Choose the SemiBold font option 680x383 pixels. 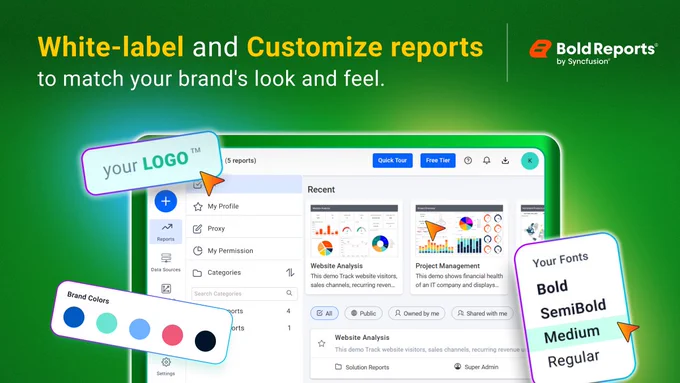click(573, 309)
